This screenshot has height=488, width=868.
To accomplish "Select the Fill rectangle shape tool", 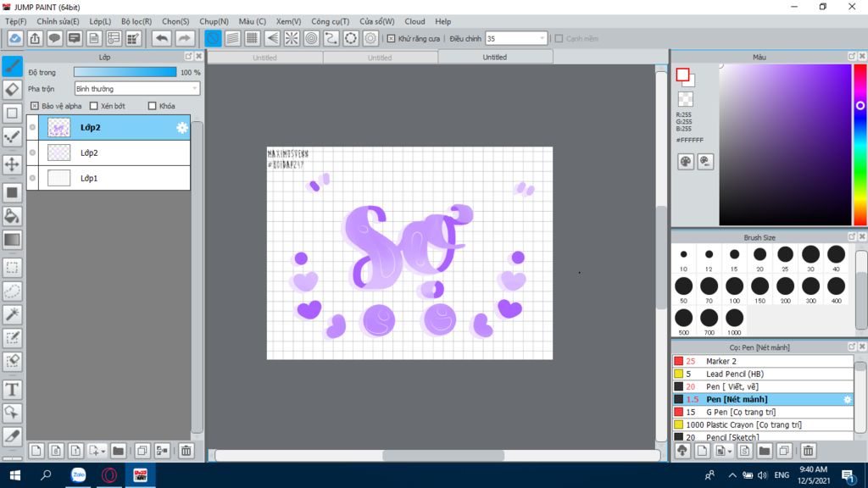I will (x=12, y=192).
